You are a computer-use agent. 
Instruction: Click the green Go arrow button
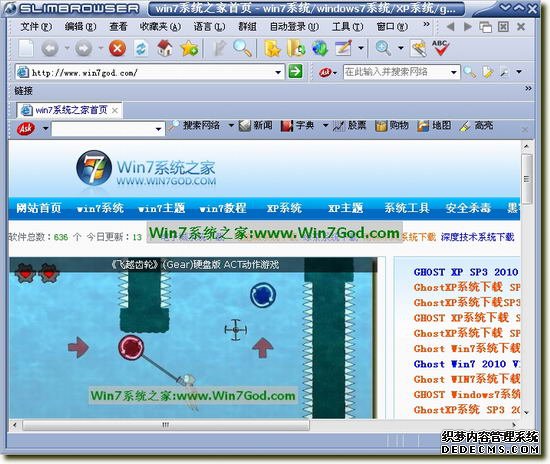point(295,72)
